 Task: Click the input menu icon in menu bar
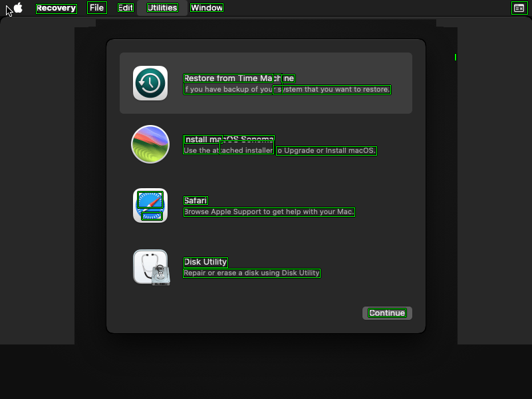(519, 8)
